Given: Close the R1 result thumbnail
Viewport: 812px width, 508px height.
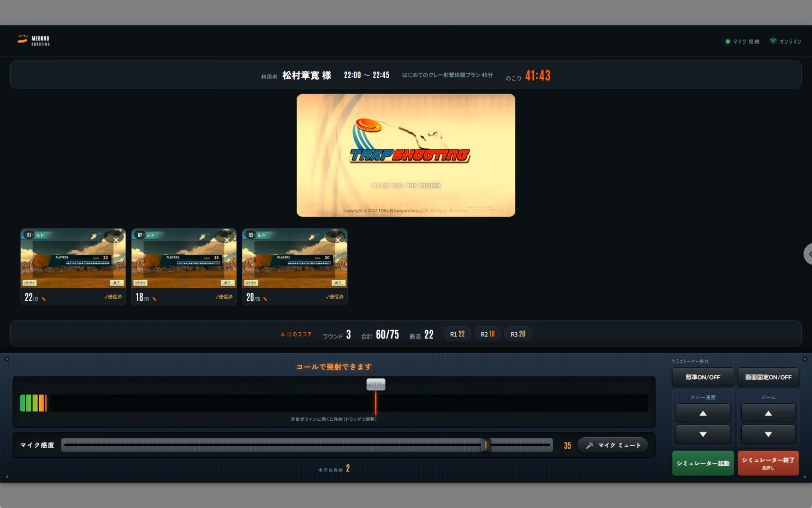Looking at the screenshot, I should coord(116,240).
